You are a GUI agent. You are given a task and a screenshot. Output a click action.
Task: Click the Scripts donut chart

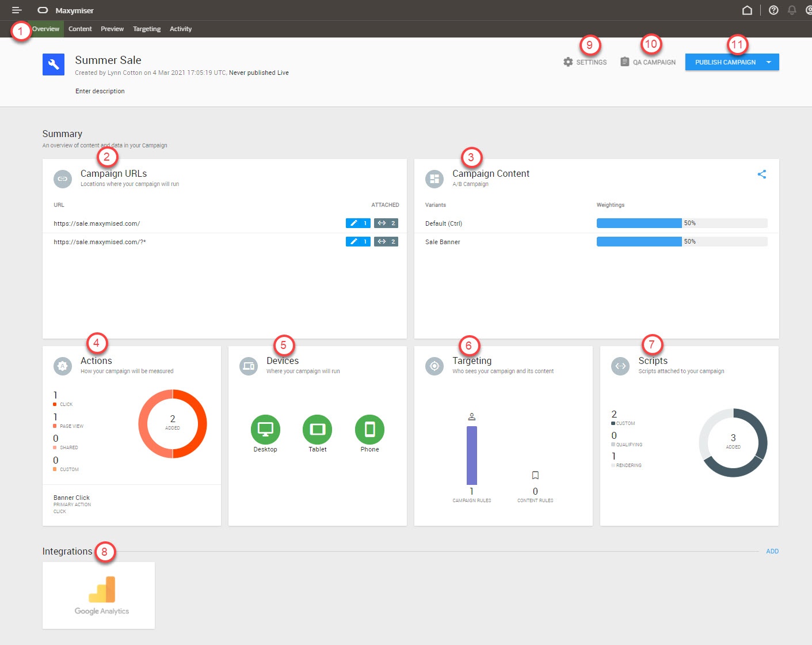coord(733,442)
